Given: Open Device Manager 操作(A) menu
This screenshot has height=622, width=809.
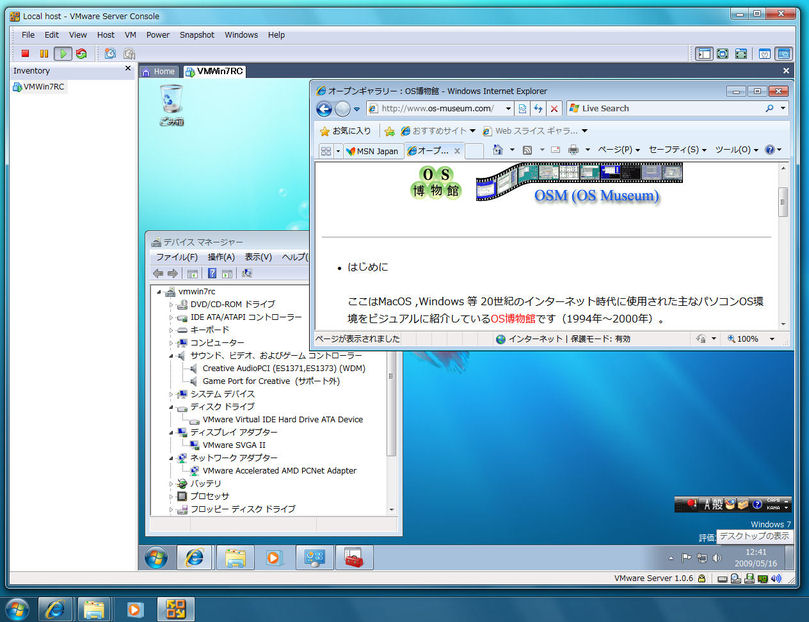Looking at the screenshot, I should [221, 257].
